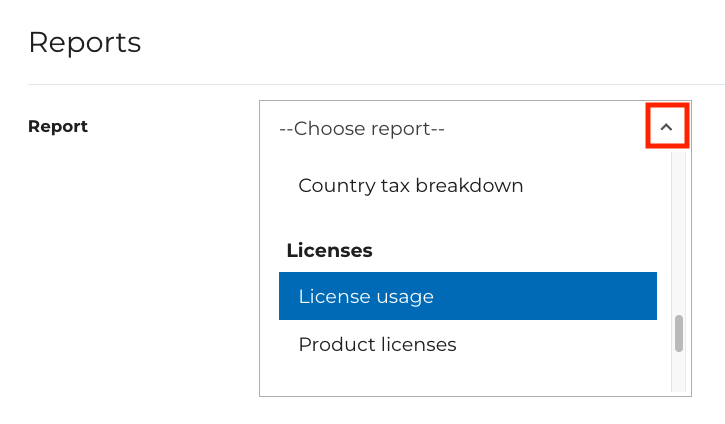Click the Reports page heading
The image size is (725, 424).
click(85, 43)
